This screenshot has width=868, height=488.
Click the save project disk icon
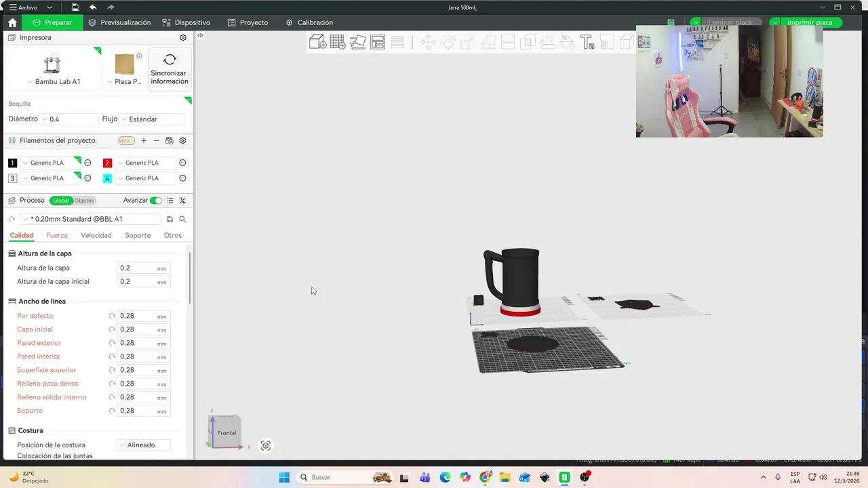[75, 7]
